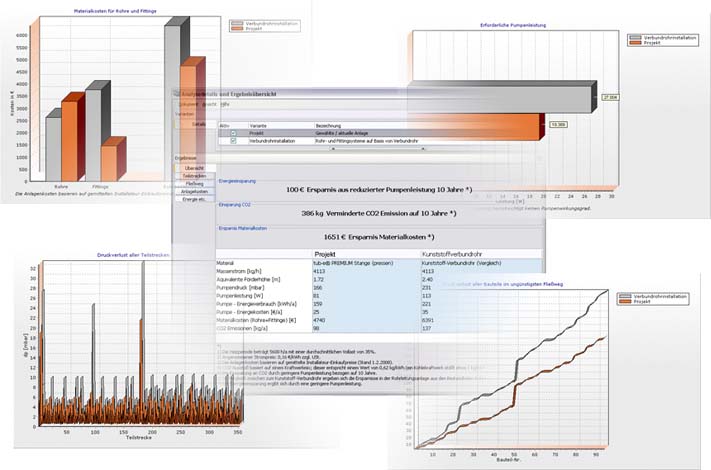Open the Ansicht menu
711x470 pixels.
coord(209,103)
